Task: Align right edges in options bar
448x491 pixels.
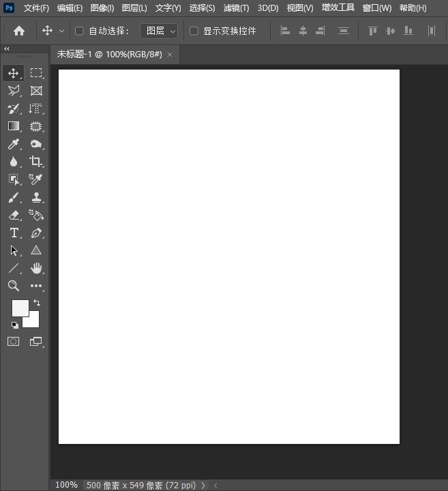Action: coord(320,31)
